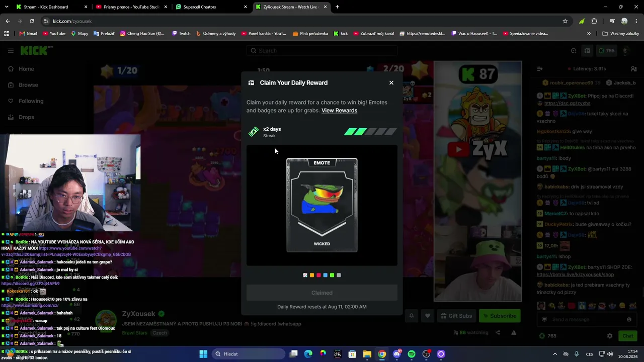644x362 pixels.
Task: Click the microphone tray icon
Action: pyautogui.click(x=577, y=354)
